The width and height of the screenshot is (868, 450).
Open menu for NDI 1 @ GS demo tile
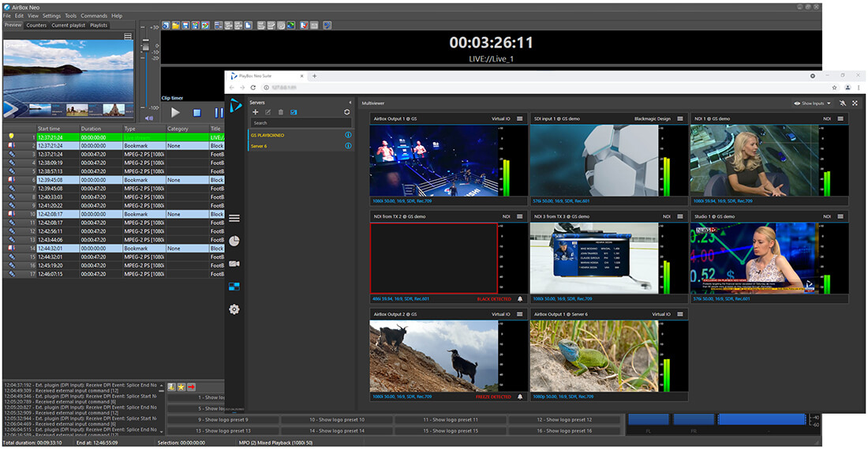coord(840,118)
